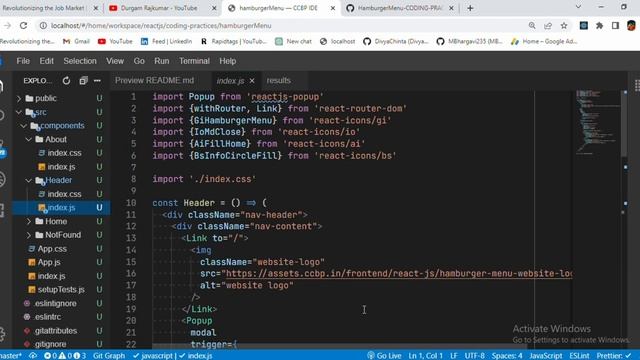640x360 pixels.
Task: Change end of line sequence LF
Action: coord(453,356)
